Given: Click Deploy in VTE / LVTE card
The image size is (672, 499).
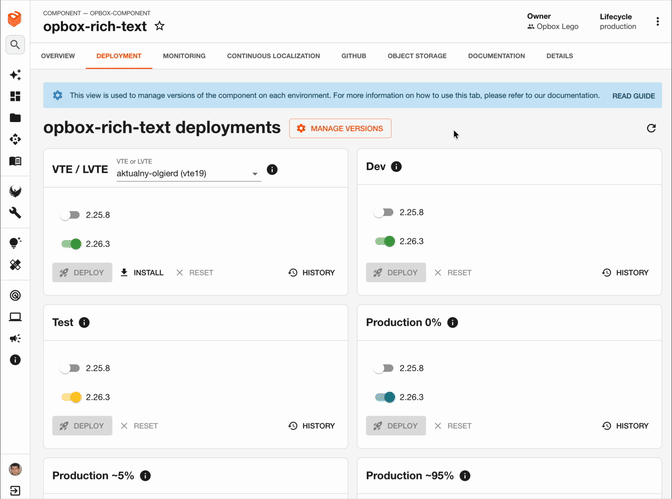Looking at the screenshot, I should 82,273.
